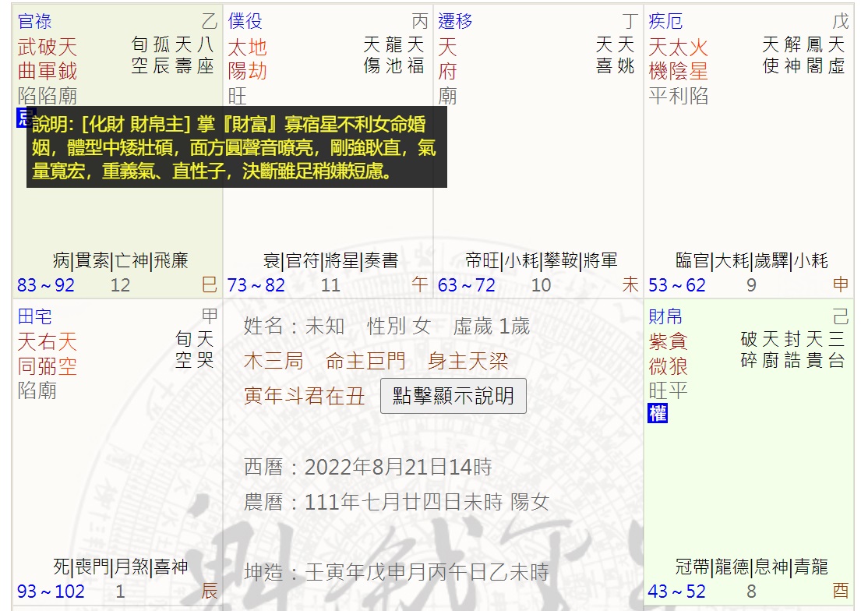868x611 pixels.
Task: Open the 官祿 palace title
Action: 34,22
